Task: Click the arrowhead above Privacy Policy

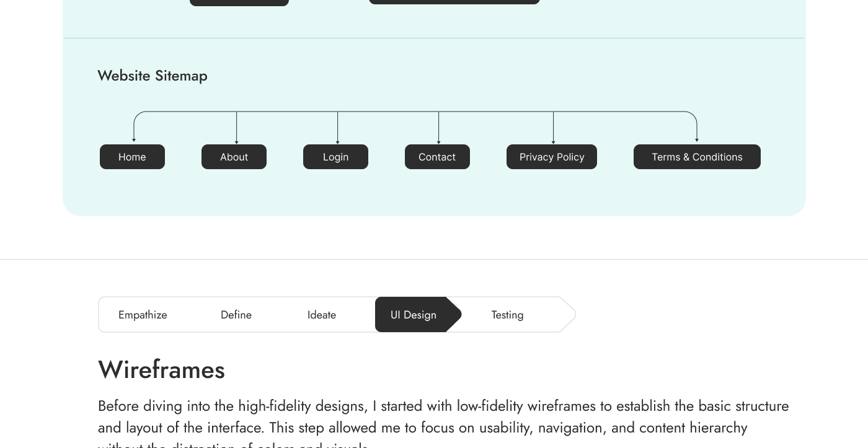Action: click(554, 142)
